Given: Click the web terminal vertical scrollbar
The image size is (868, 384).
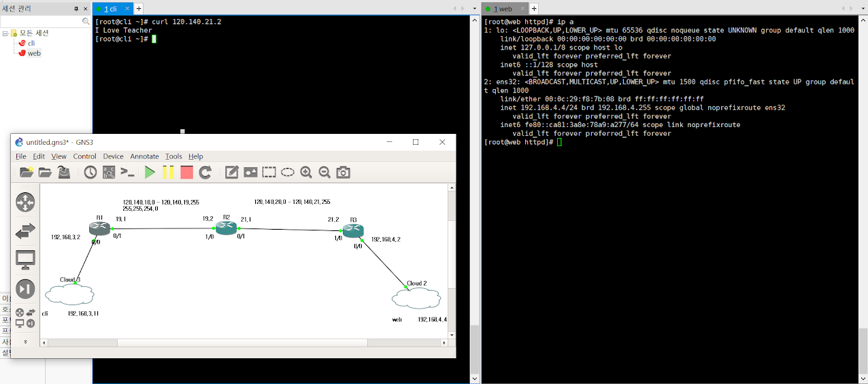Looking at the screenshot, I should point(863,200).
